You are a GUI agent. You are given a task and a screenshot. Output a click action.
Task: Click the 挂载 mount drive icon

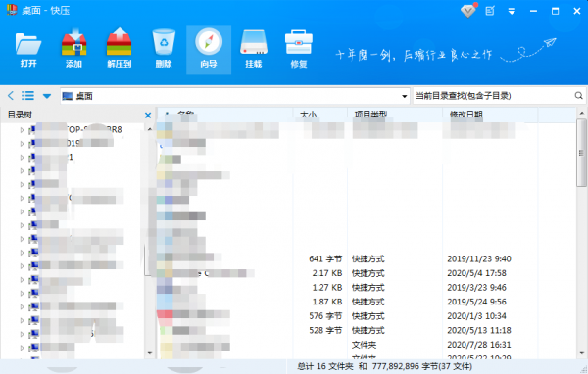pos(254,50)
